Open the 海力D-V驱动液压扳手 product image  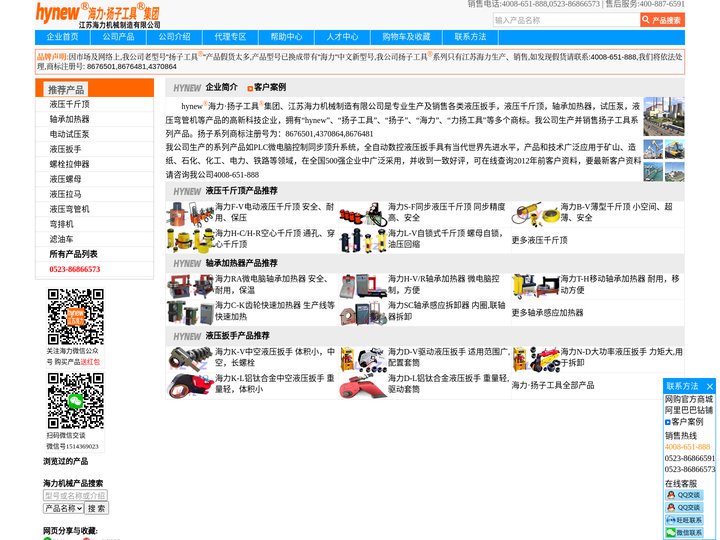coord(363,359)
